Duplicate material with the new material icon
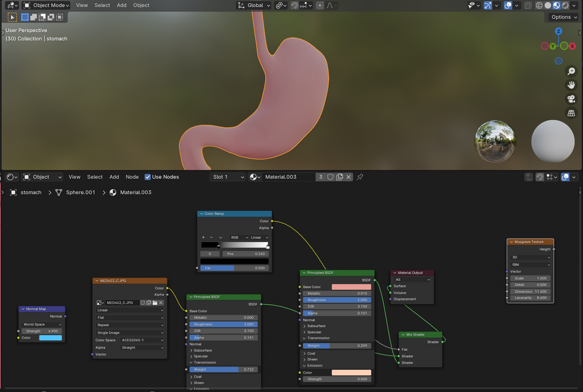The height and width of the screenshot is (392, 583). pyautogui.click(x=340, y=177)
